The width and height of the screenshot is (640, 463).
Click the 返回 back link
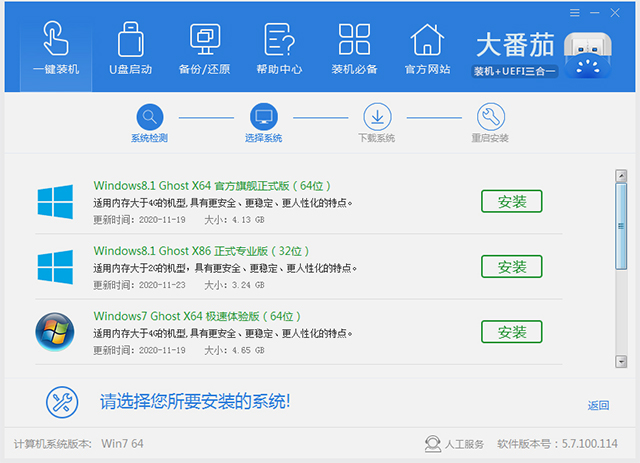(598, 405)
